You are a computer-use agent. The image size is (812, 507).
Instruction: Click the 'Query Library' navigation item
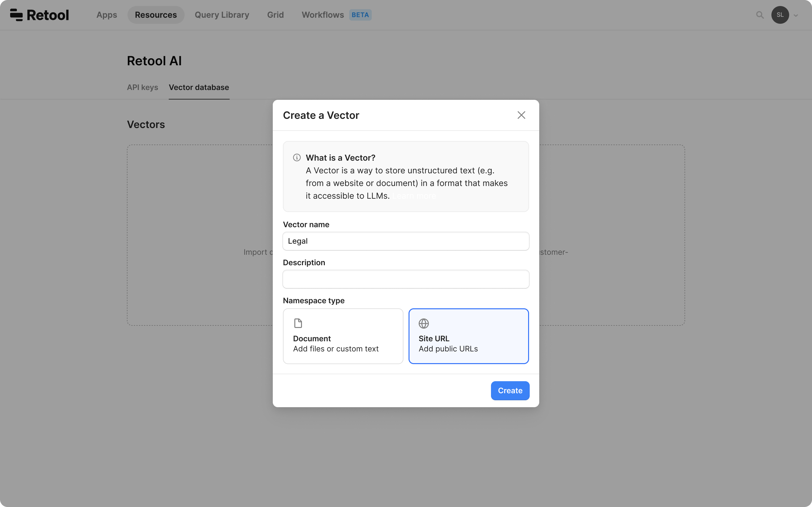[222, 15]
